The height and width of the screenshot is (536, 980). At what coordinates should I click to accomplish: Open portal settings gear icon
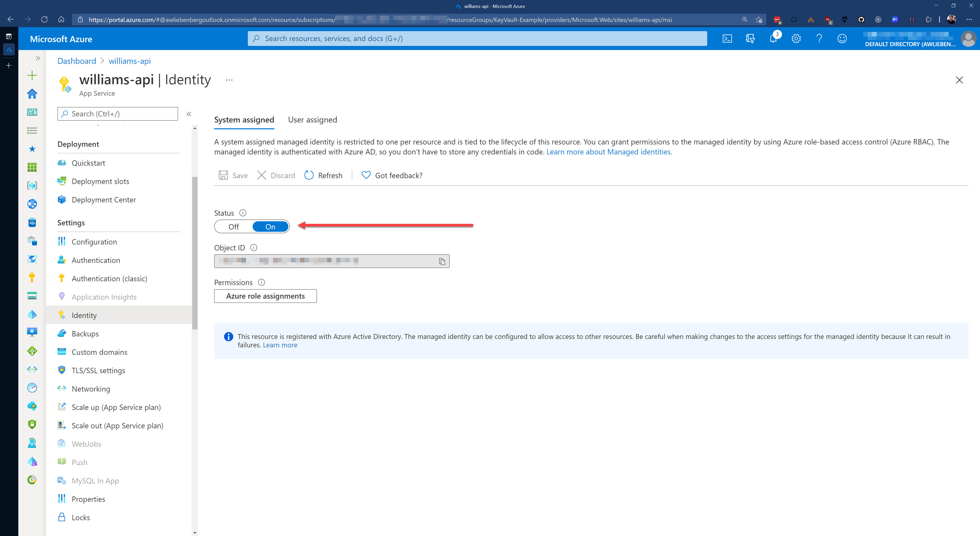point(796,39)
